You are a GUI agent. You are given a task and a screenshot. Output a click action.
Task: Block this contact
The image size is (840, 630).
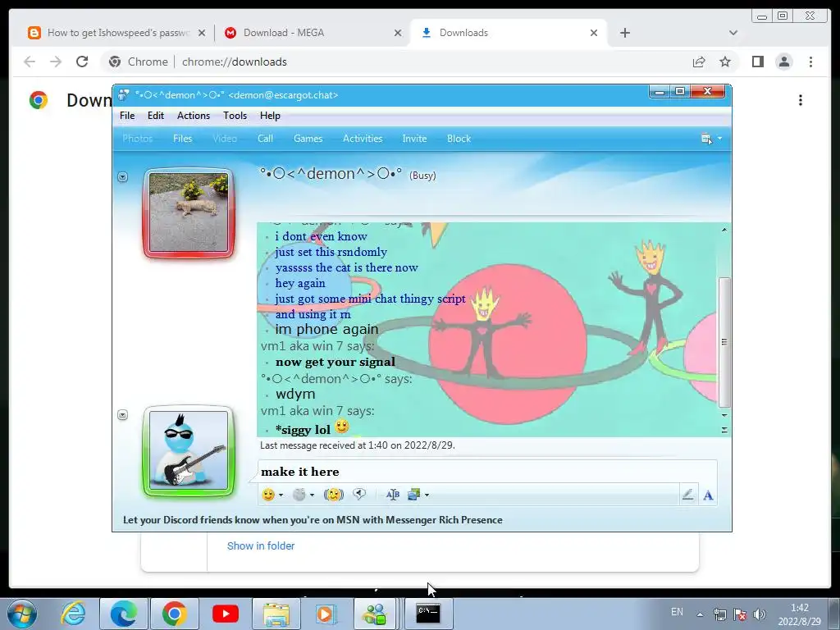[459, 139]
